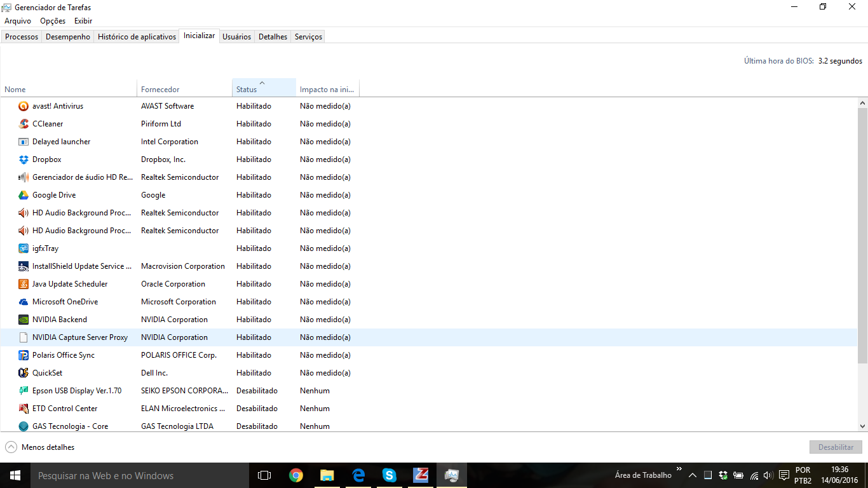
Task: Show hidden system tray icons
Action: (693, 475)
